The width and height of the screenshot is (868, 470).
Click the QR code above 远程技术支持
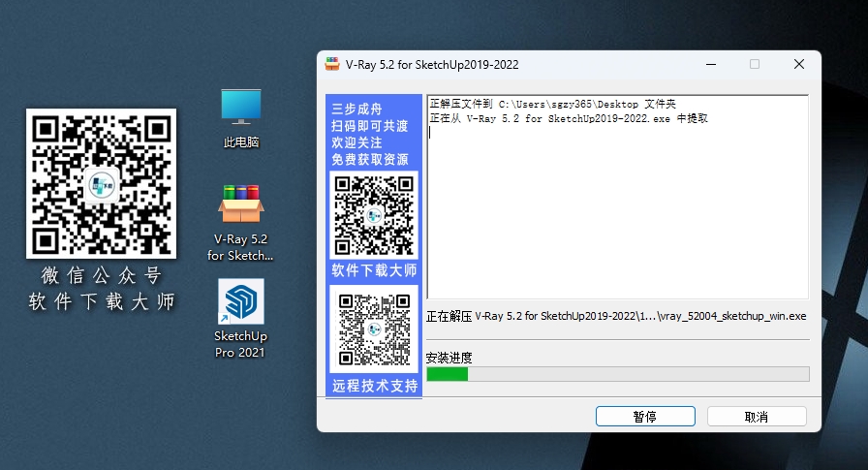(x=374, y=329)
